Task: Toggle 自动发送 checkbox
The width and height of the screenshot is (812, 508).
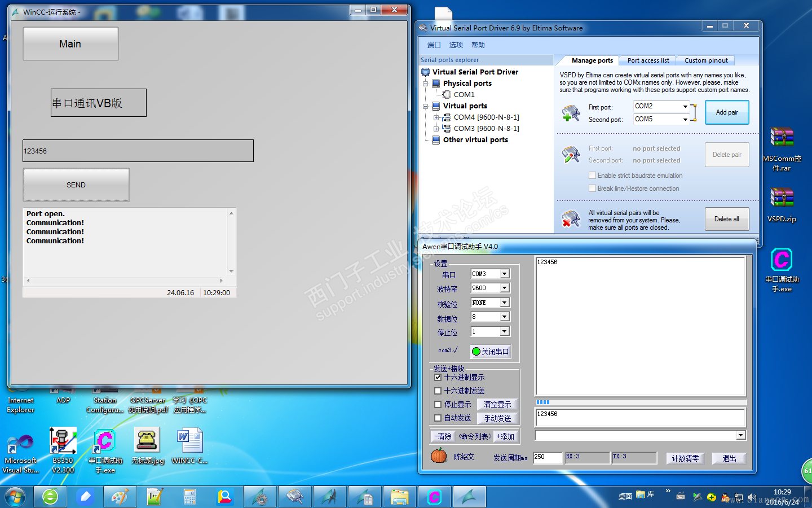Action: point(438,418)
